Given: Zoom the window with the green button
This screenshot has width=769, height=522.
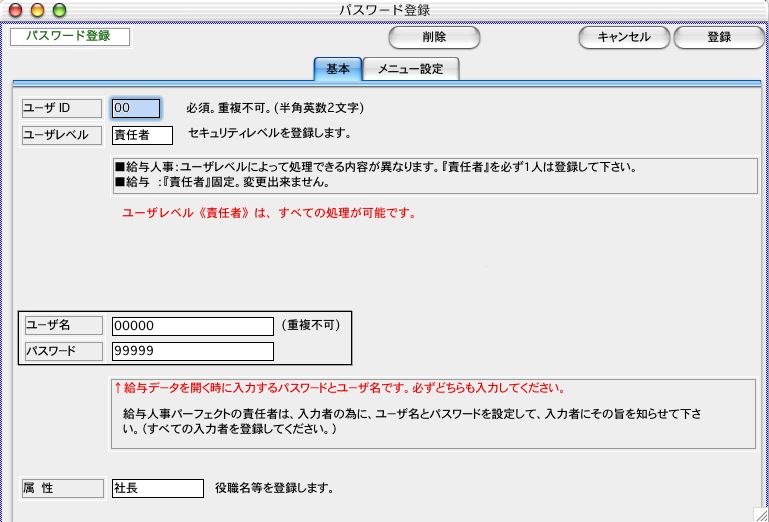Looking at the screenshot, I should 58,9.
